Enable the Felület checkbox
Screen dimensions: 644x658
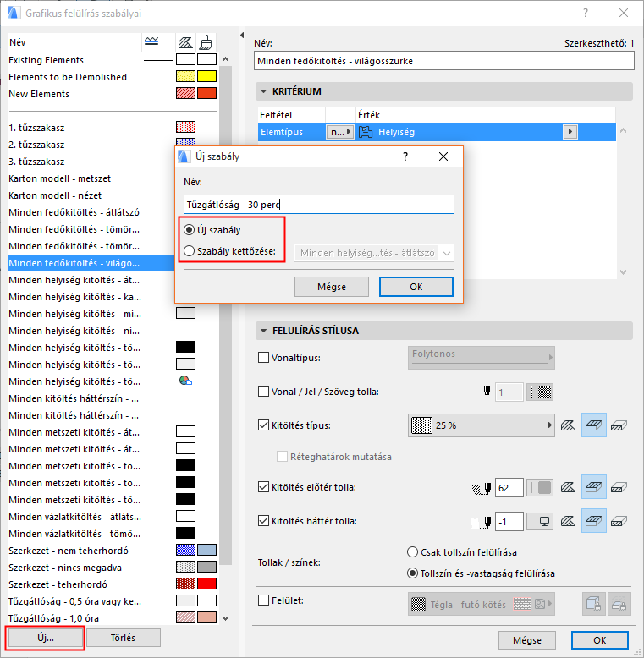264,600
